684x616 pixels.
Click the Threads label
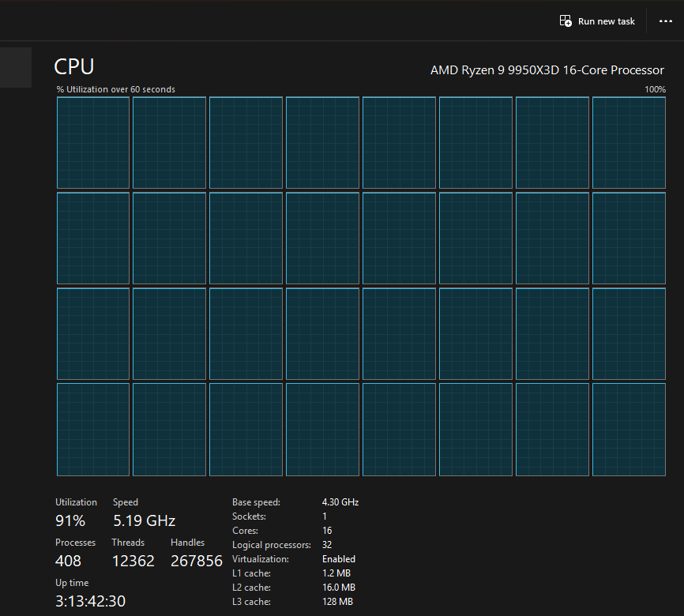(x=128, y=543)
